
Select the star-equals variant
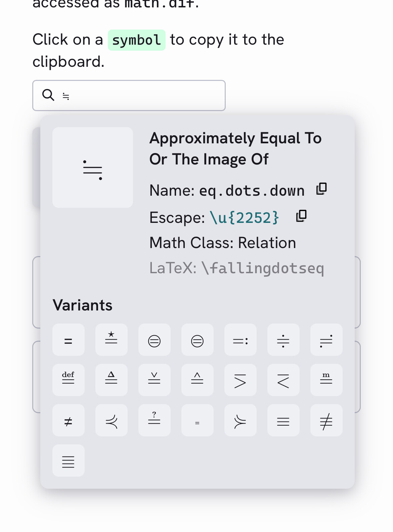pos(111,340)
